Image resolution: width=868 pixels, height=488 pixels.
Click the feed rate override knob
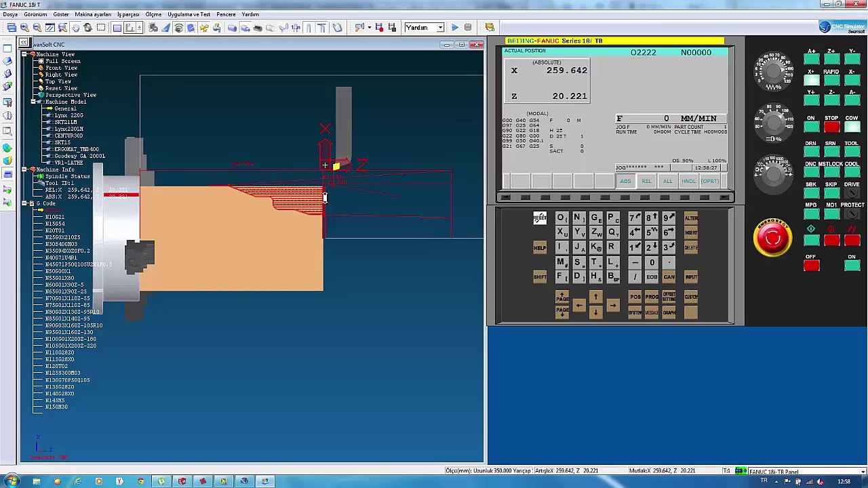point(773,70)
